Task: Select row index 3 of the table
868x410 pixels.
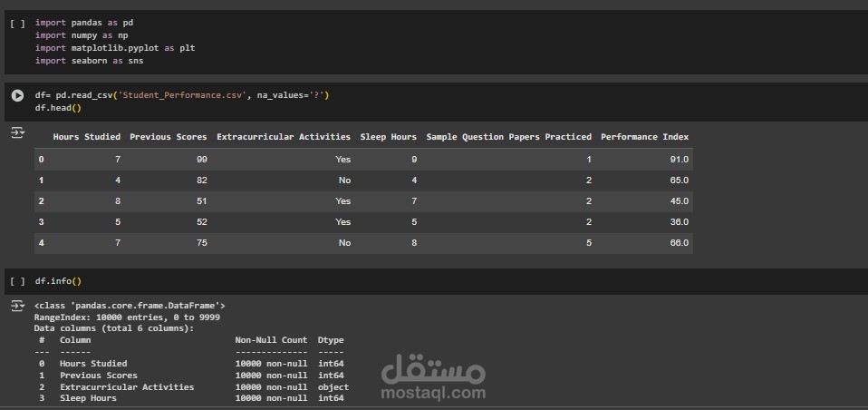Action: (x=41, y=222)
